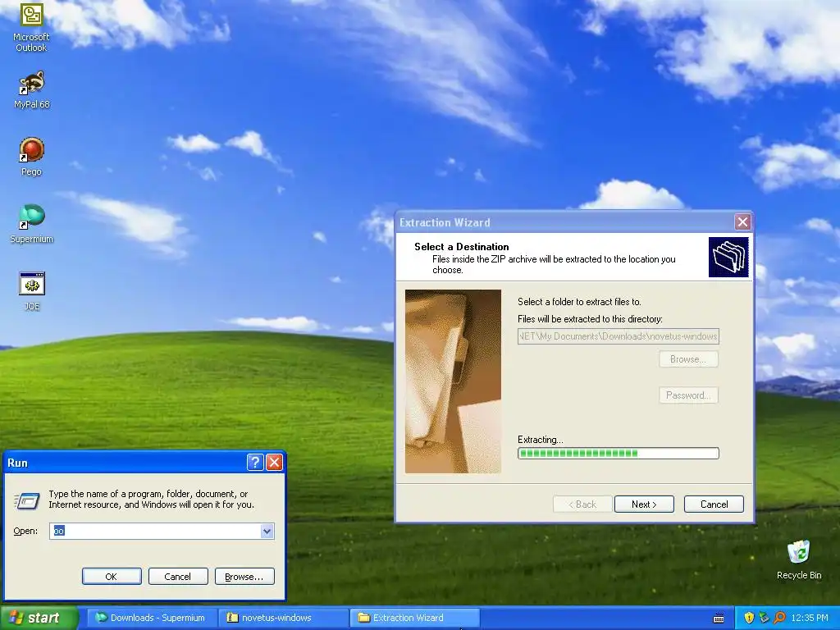Click OK in the Run dialog
The width and height of the screenshot is (840, 630).
112,577
